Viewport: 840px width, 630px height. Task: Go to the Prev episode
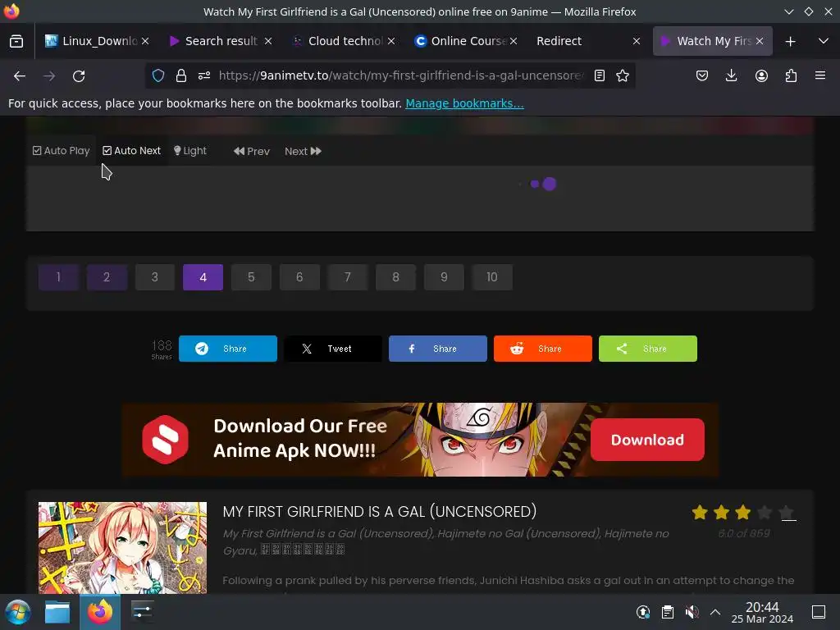[251, 152]
